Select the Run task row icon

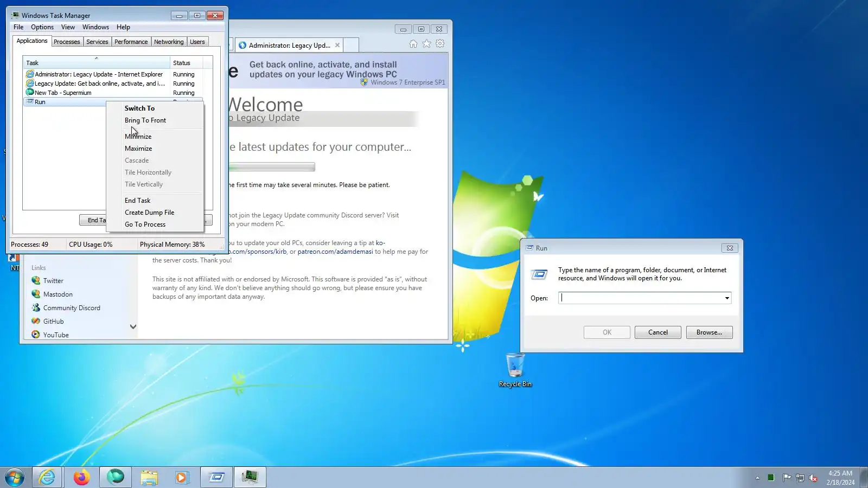click(x=30, y=101)
